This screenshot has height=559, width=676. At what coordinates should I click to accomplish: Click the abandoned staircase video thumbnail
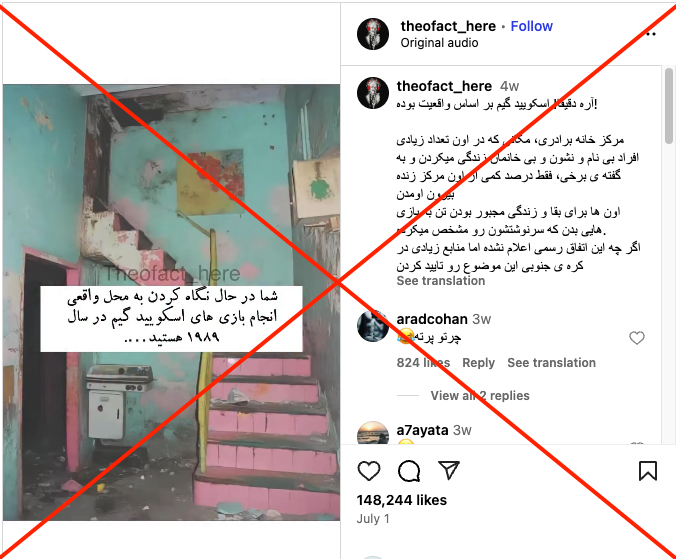[x=172, y=302]
